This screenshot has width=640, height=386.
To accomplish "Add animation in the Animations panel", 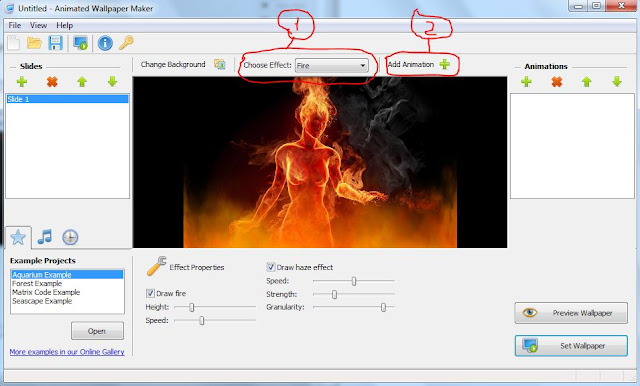I will [527, 82].
